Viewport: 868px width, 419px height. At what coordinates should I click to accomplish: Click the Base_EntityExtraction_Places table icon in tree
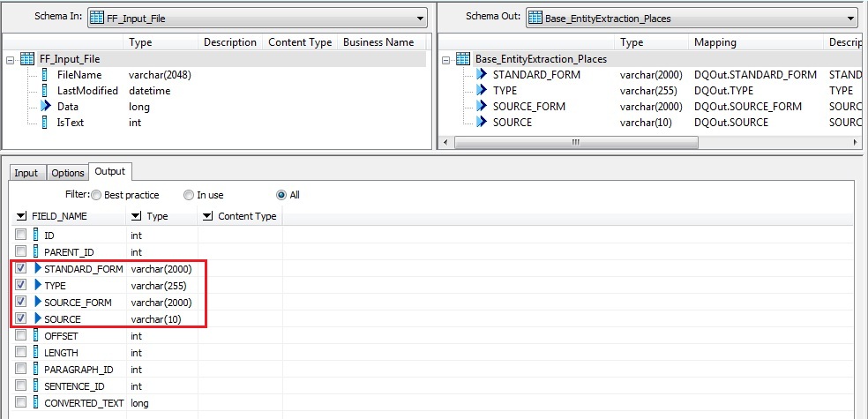(x=463, y=59)
